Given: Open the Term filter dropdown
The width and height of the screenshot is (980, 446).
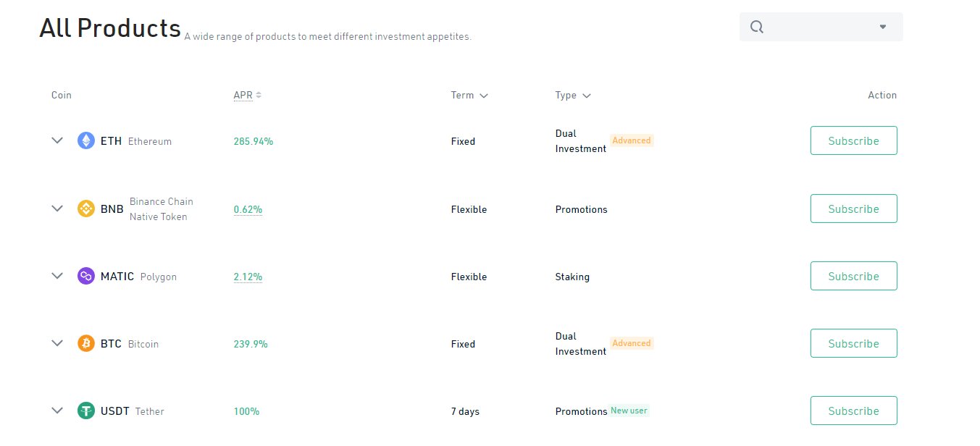Looking at the screenshot, I should tap(469, 96).
